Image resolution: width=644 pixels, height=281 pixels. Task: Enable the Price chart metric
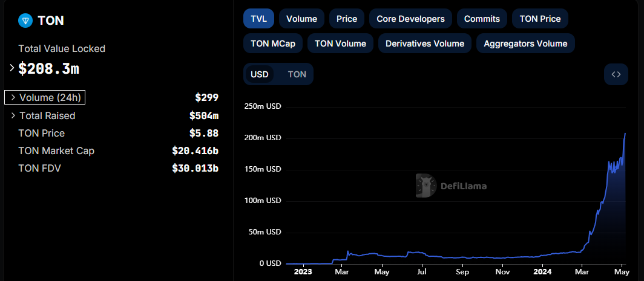(x=347, y=19)
